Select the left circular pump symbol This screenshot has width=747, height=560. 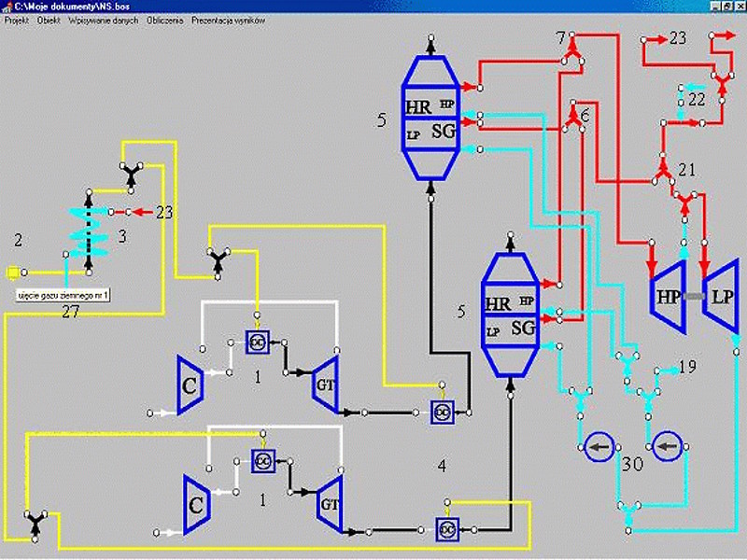[596, 449]
